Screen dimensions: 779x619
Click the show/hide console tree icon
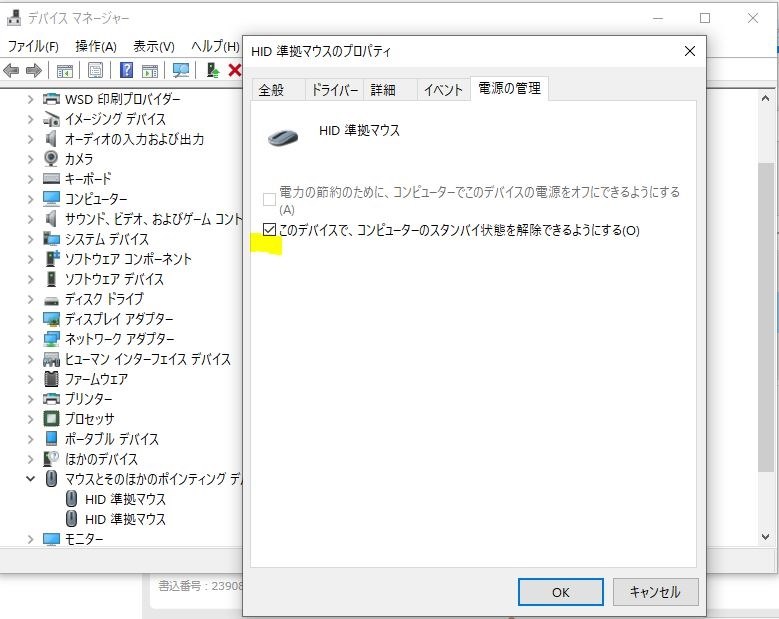coord(65,71)
